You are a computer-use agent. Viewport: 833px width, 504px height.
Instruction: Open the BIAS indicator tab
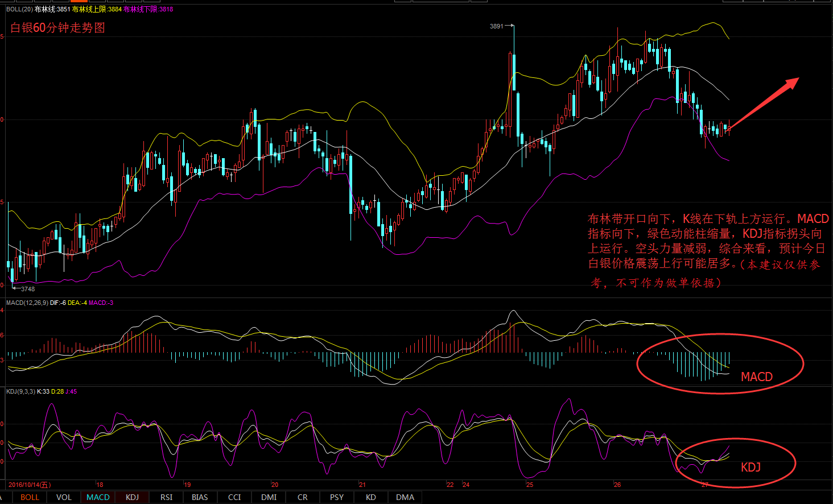200,497
